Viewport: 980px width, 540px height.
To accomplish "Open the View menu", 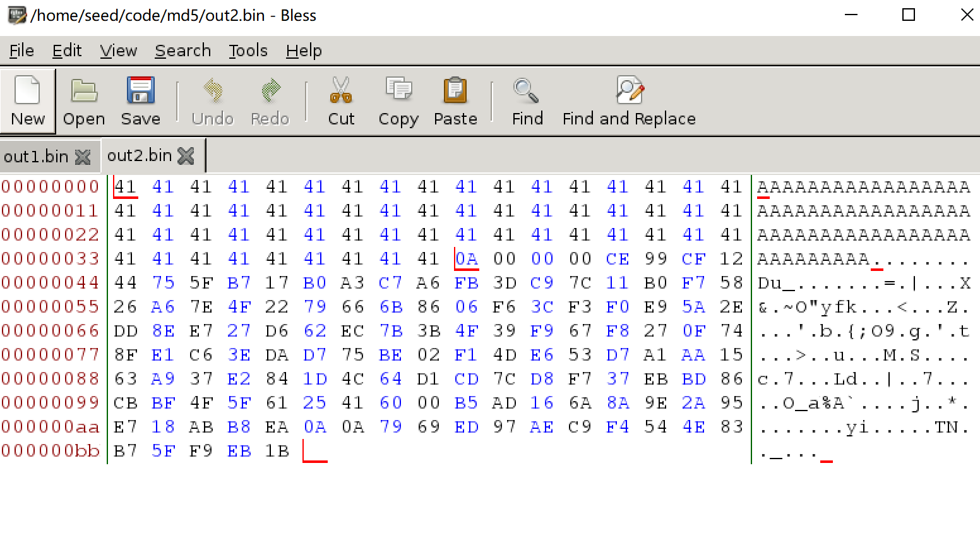I will click(118, 51).
